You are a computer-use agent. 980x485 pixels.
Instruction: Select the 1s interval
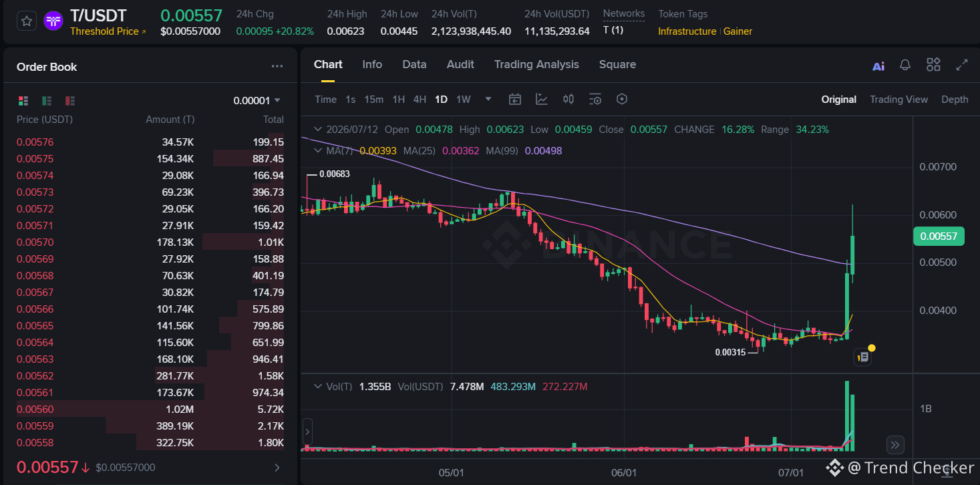(x=351, y=100)
